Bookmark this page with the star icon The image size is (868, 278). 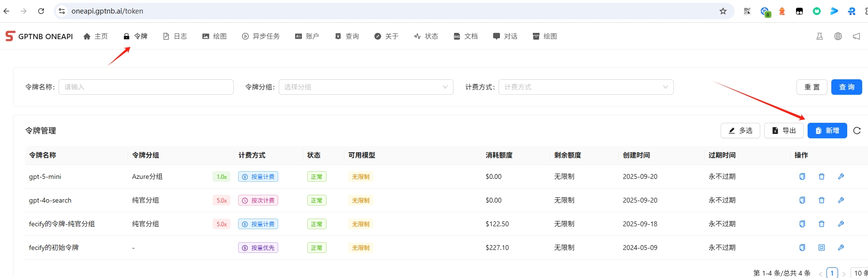click(x=723, y=11)
